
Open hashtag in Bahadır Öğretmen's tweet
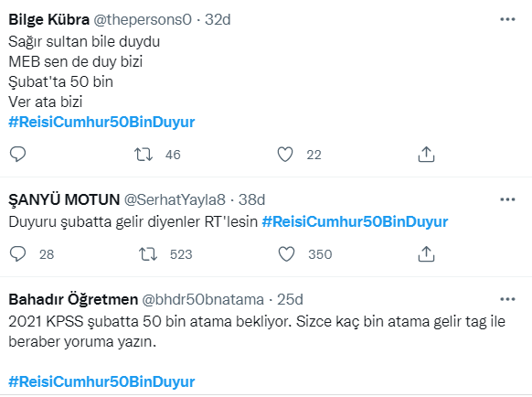[101, 381]
